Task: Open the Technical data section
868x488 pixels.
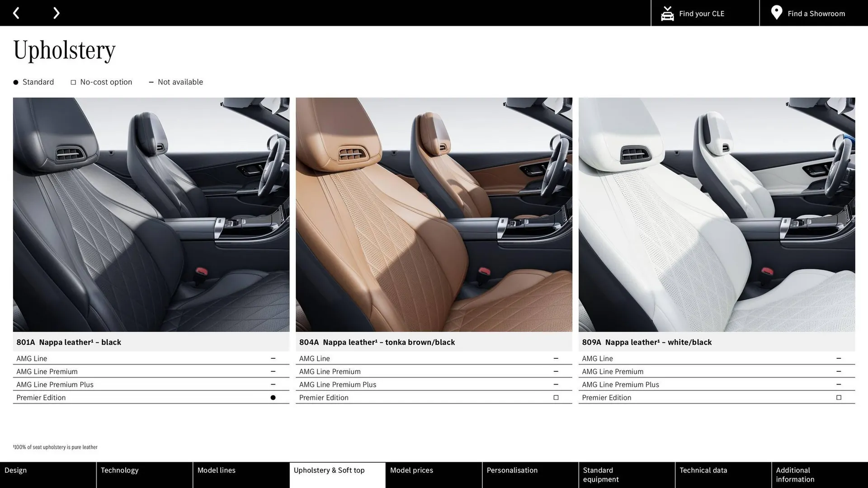Action: [x=703, y=470]
